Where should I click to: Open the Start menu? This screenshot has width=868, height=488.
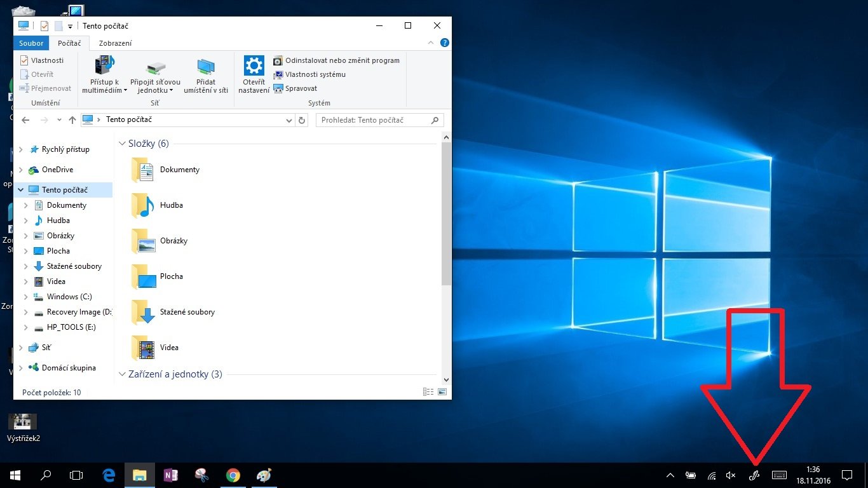pyautogui.click(x=15, y=475)
